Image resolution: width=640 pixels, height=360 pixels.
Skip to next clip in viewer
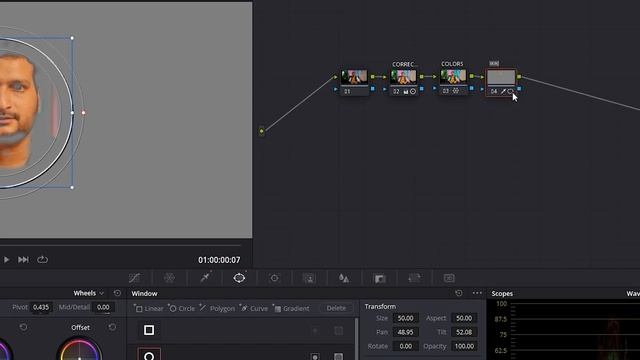tap(23, 260)
